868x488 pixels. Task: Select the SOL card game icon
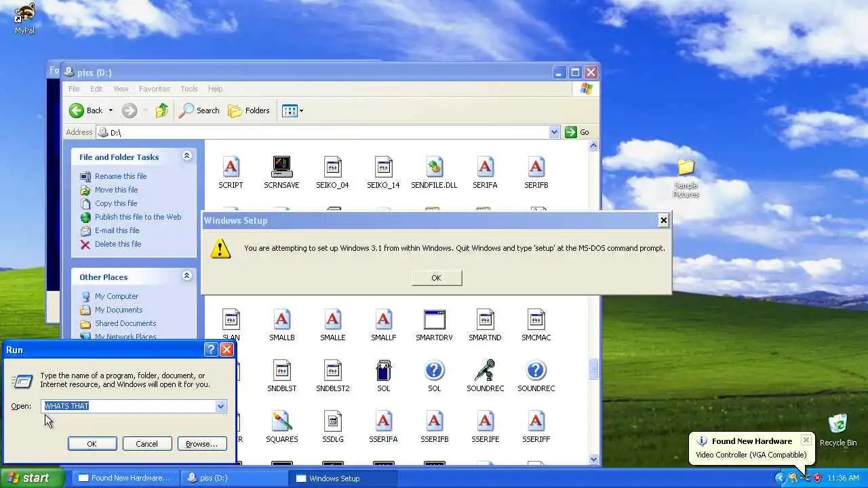click(x=383, y=370)
